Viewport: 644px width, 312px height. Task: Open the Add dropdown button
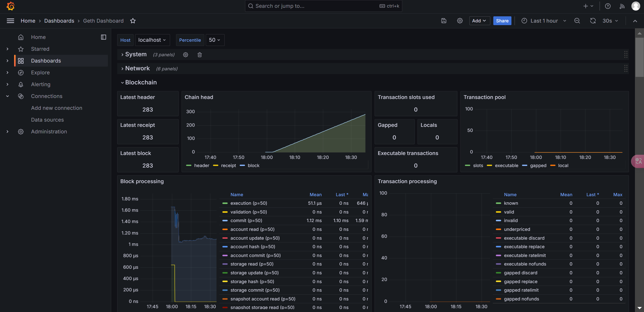coord(479,21)
